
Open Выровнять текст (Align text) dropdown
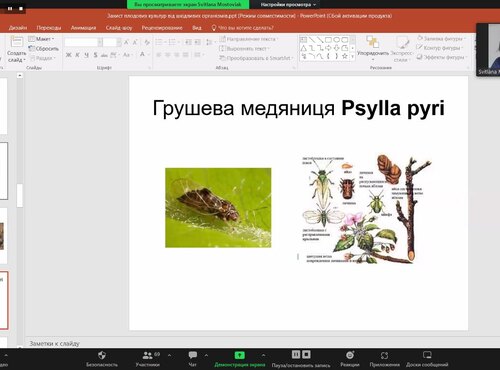click(244, 49)
